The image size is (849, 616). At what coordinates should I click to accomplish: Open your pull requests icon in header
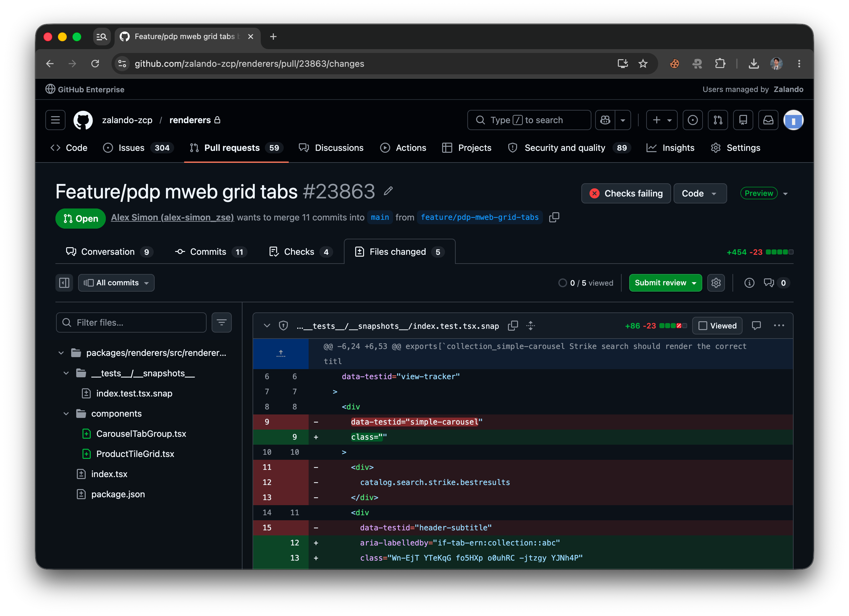coord(718,120)
